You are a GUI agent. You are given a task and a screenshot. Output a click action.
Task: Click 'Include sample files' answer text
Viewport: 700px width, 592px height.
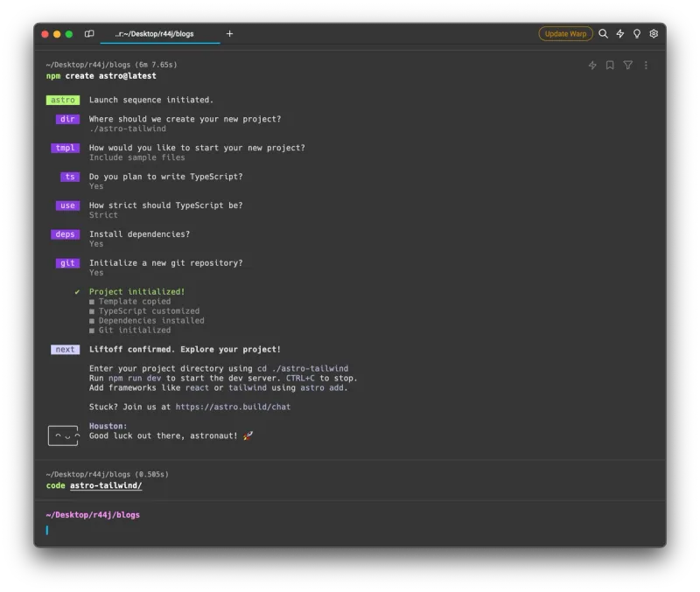(x=137, y=157)
